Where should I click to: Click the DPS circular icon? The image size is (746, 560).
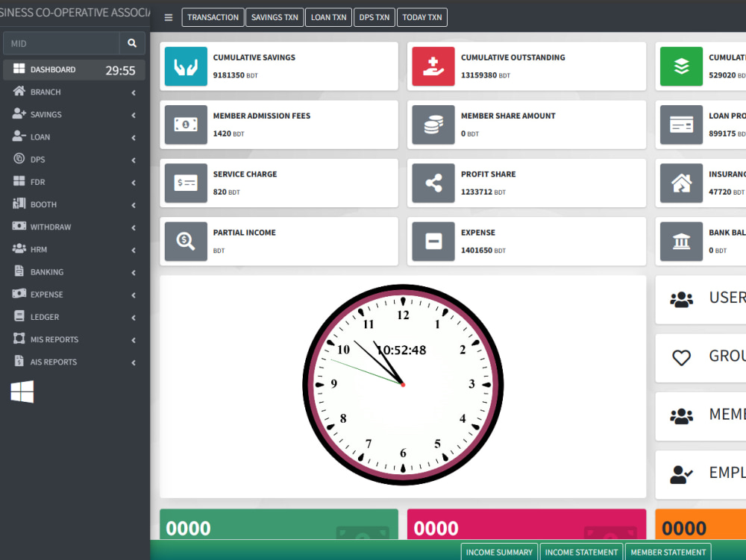pos(19,158)
